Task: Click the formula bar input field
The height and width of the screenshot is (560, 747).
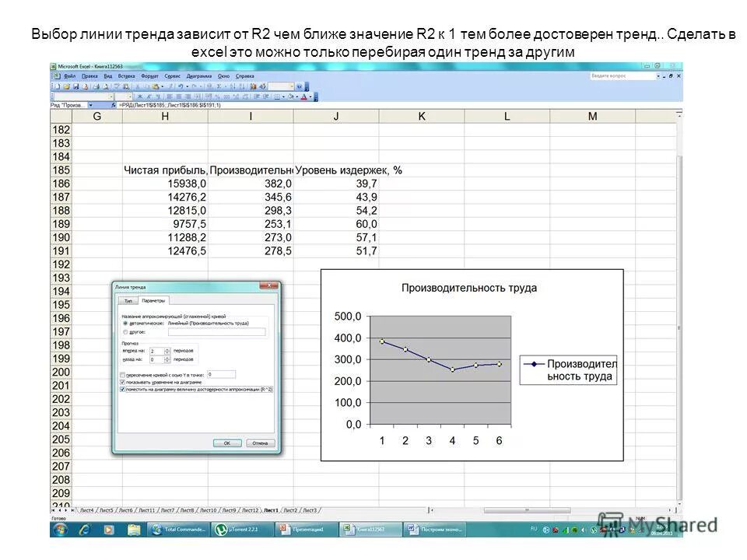Action: coord(400,105)
